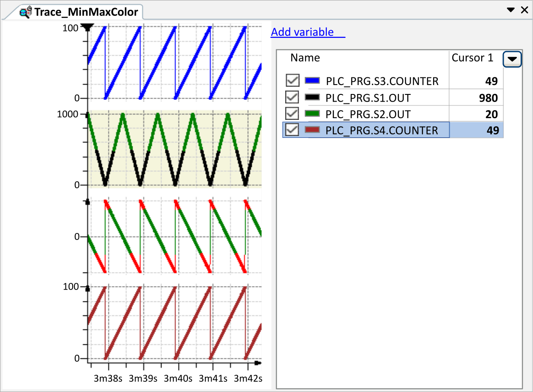
Task: Click inside the brown sawtooth diagram
Action: pyautogui.click(x=175, y=323)
